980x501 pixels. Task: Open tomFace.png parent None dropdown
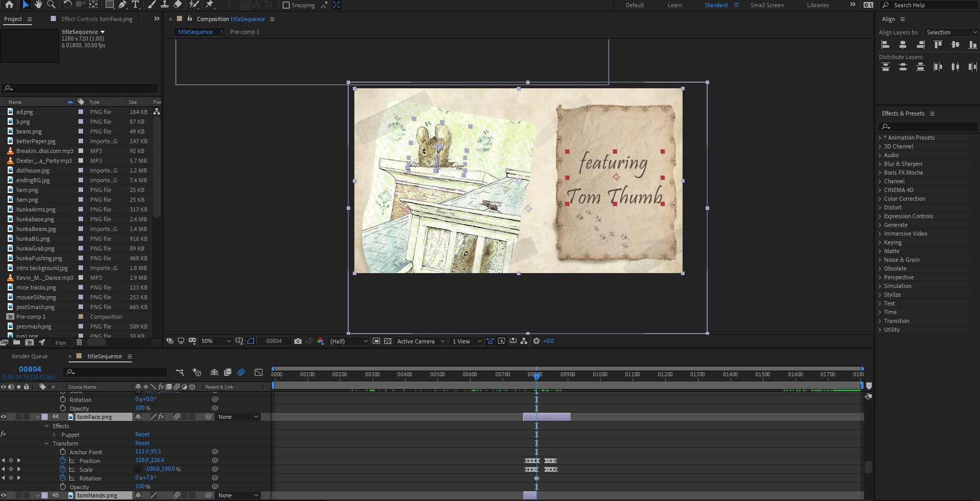point(238,417)
